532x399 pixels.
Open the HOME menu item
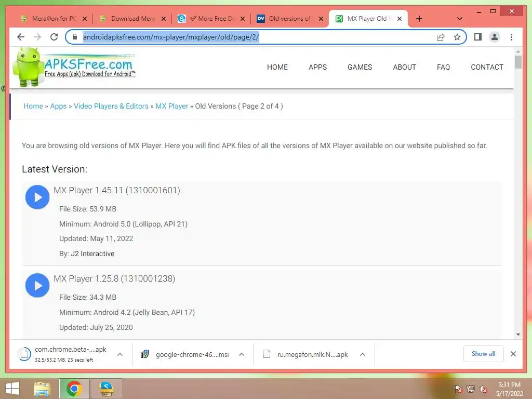pyautogui.click(x=277, y=67)
